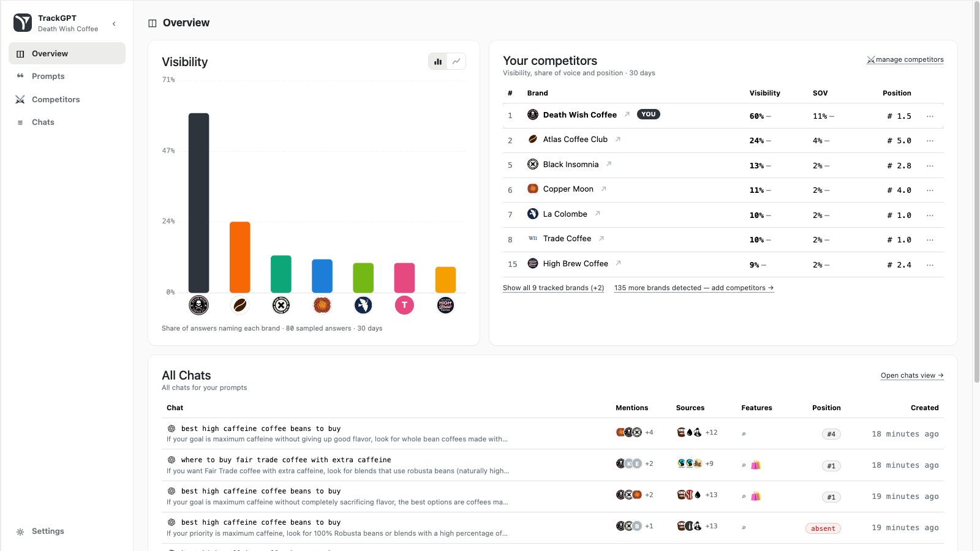This screenshot has height=551, width=980.
Task: Switch Visibility chart to line view
Action: [456, 61]
